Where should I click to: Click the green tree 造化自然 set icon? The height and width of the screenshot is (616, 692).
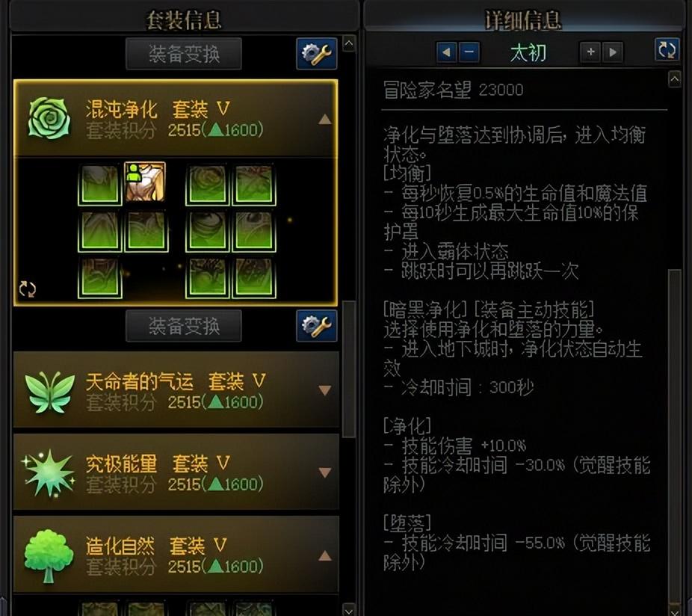click(x=49, y=555)
